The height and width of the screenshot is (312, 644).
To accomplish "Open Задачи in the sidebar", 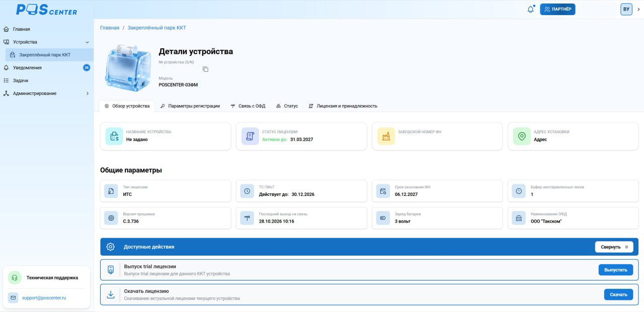I will pos(21,80).
